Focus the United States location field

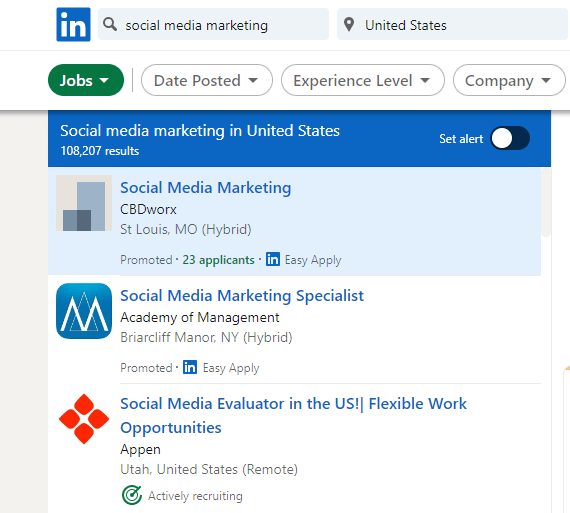click(452, 24)
